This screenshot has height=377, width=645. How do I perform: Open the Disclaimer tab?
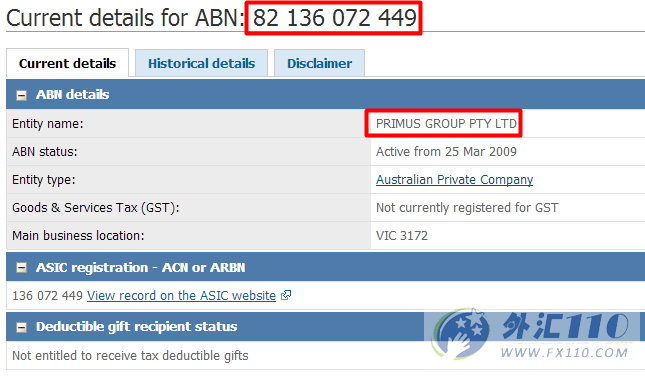pyautogui.click(x=320, y=63)
